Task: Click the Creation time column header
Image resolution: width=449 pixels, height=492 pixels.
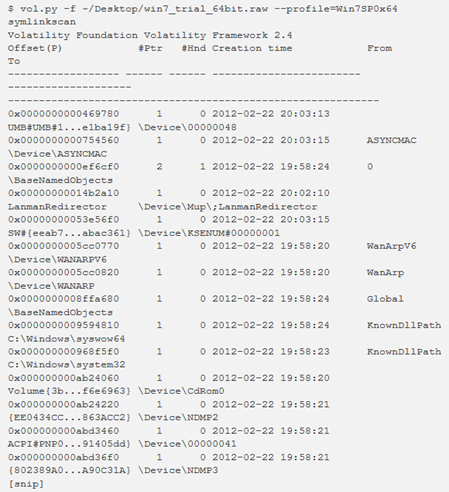Action: [x=252, y=49]
